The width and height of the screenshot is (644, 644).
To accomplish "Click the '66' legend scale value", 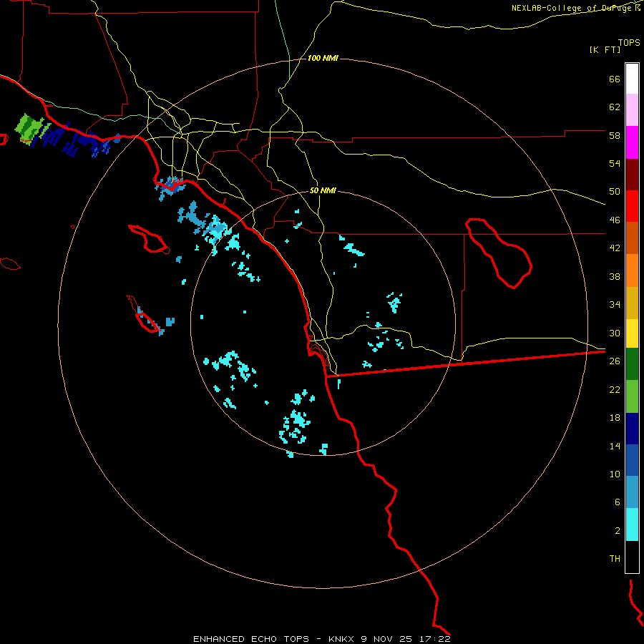I will 615,79.
